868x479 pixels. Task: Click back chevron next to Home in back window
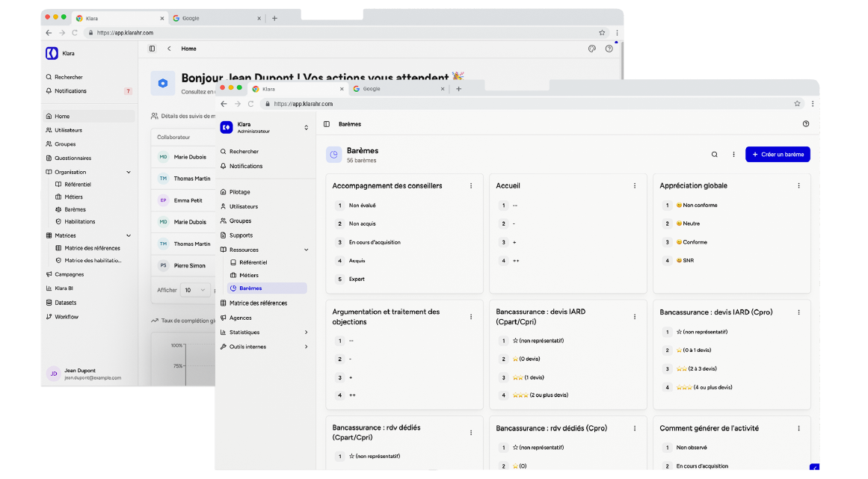(169, 49)
